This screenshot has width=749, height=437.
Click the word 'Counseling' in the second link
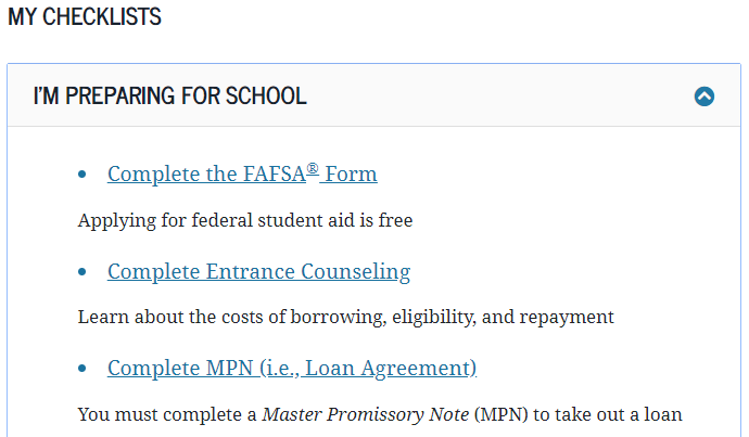pos(355,272)
